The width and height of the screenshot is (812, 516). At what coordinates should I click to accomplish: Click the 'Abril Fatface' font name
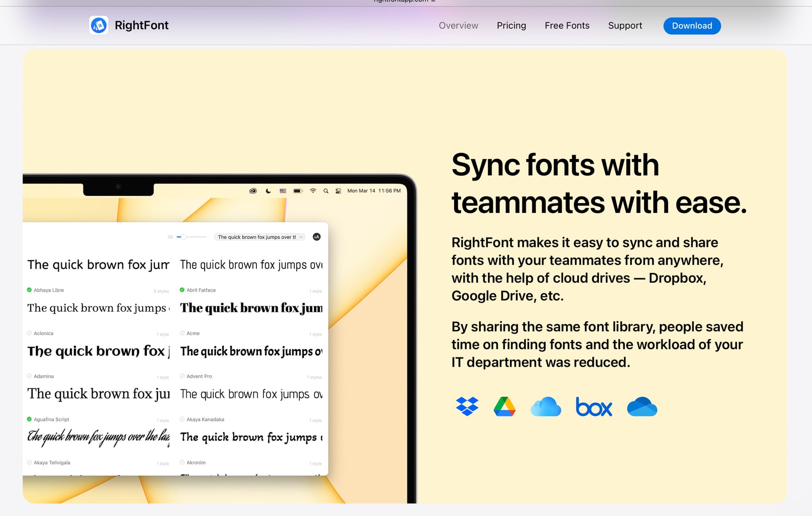pyautogui.click(x=201, y=290)
